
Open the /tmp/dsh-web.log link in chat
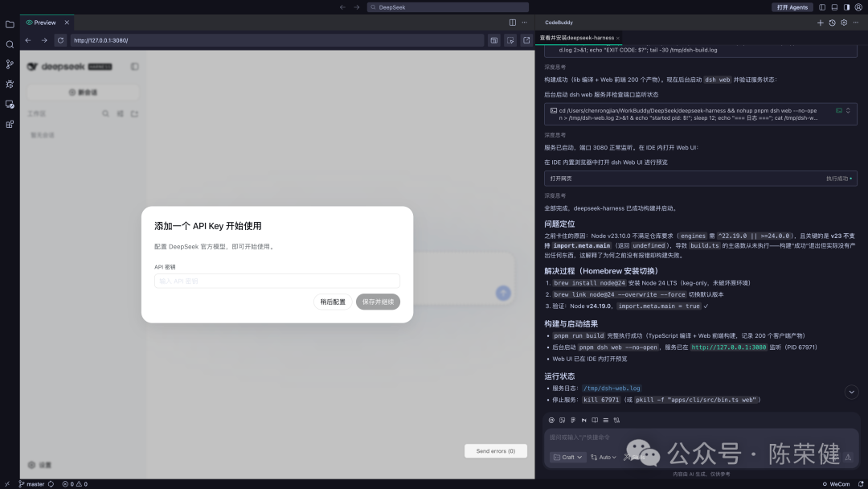point(612,388)
